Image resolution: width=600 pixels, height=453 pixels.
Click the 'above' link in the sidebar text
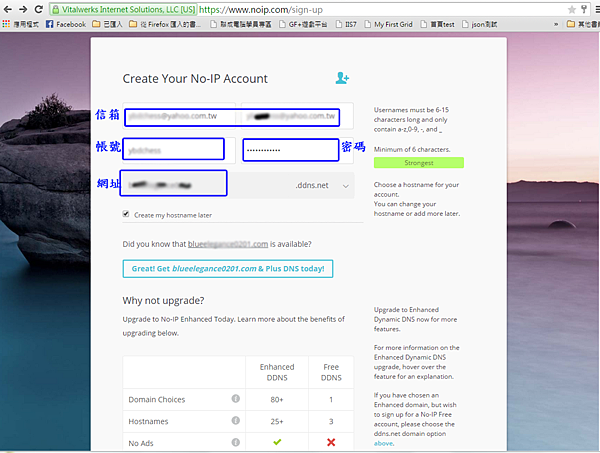click(x=383, y=443)
